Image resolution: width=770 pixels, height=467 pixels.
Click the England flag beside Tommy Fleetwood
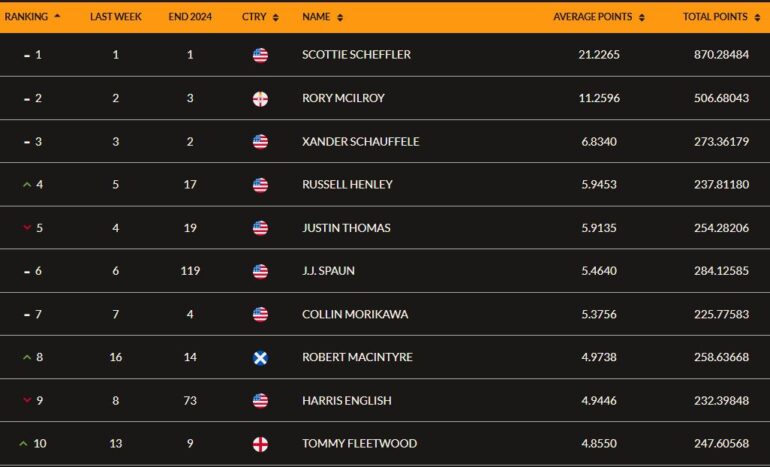click(x=260, y=444)
